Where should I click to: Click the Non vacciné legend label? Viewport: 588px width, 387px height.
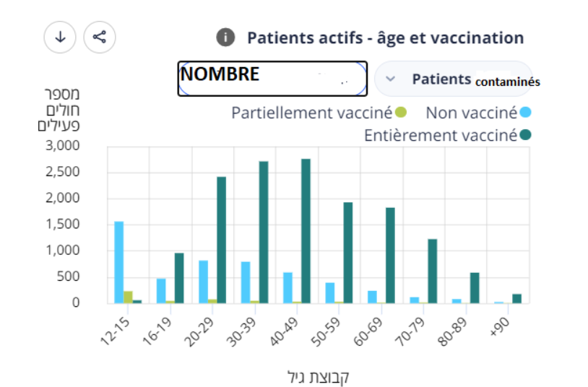(x=472, y=113)
